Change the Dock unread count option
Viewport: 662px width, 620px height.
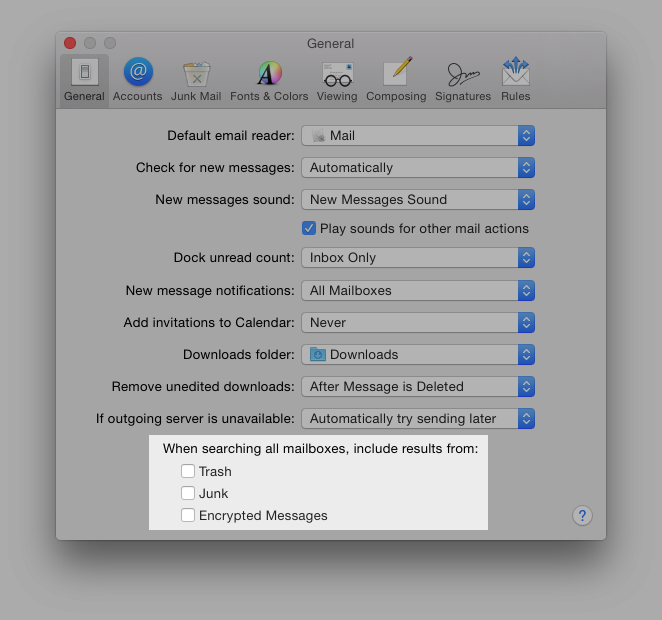pyautogui.click(x=418, y=257)
